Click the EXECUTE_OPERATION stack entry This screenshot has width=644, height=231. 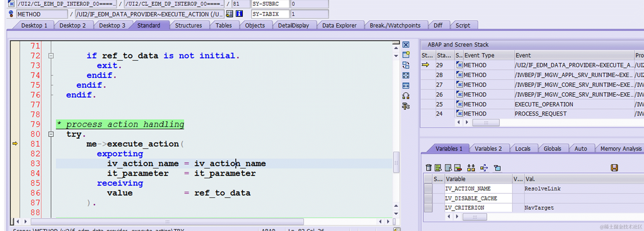(x=544, y=104)
